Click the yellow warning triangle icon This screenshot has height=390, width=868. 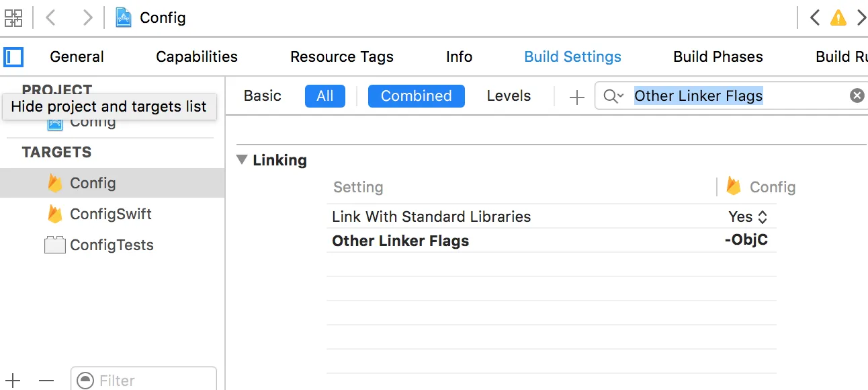(838, 18)
